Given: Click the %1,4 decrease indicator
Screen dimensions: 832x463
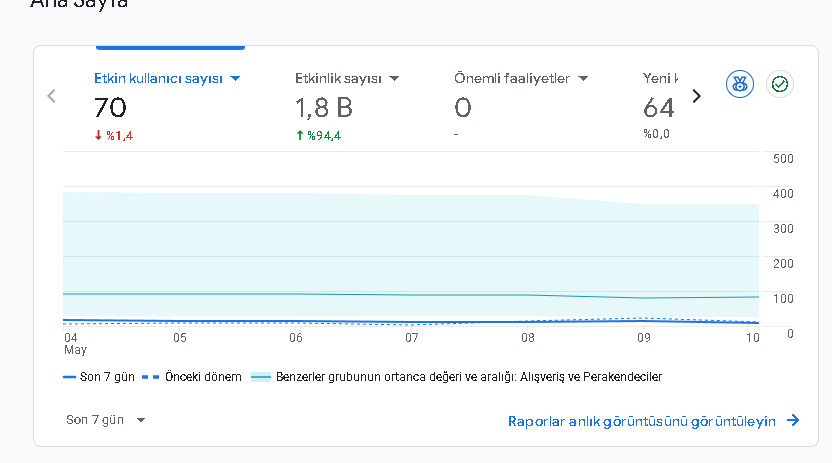Looking at the screenshot, I should (x=114, y=136).
